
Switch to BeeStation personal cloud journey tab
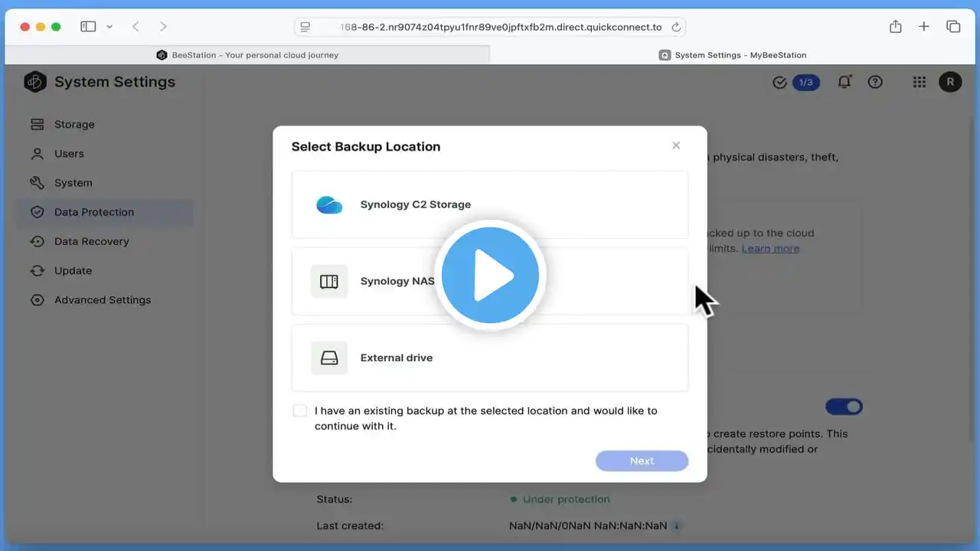coord(247,55)
